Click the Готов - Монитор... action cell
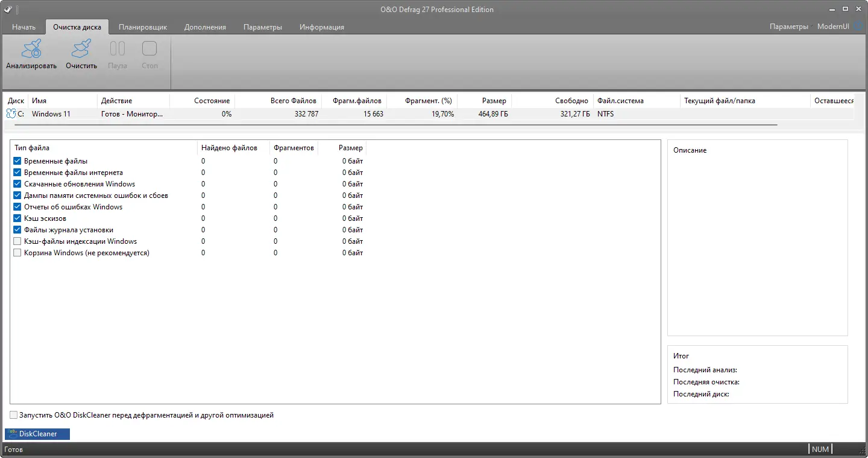 131,113
